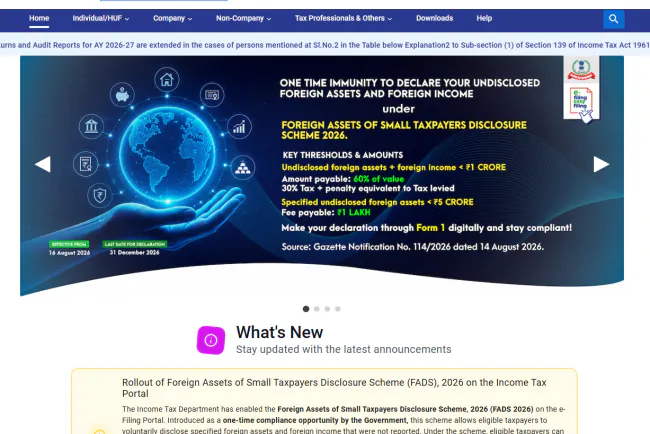Image resolution: width=650 pixels, height=434 pixels.
Task: Open the Downloads menu item
Action: click(434, 18)
